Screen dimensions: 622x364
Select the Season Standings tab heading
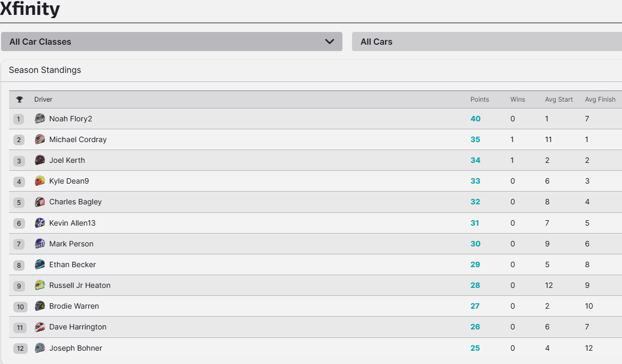45,70
